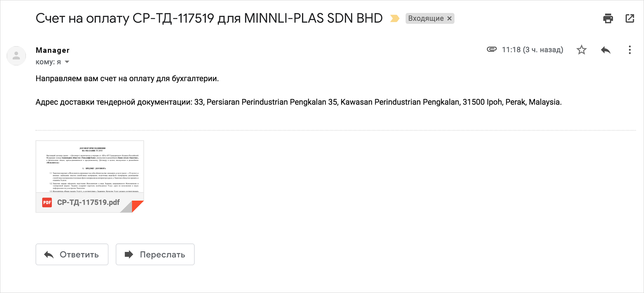Click the 'Ответить' reply button
The image size is (644, 293).
coord(72,254)
